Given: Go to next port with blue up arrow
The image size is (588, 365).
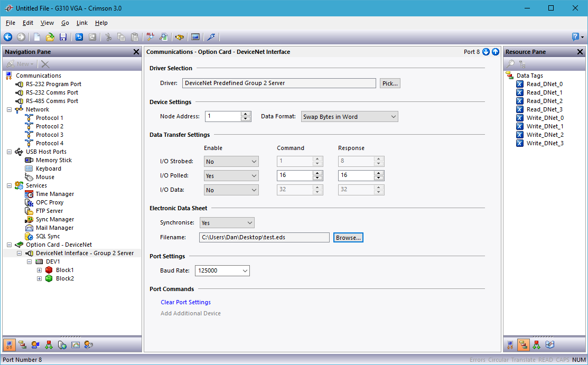Looking at the screenshot, I should [x=496, y=52].
